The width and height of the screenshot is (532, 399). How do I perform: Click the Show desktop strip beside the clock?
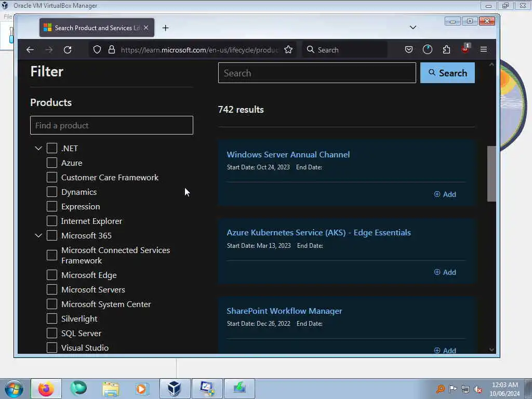pyautogui.click(x=528, y=389)
